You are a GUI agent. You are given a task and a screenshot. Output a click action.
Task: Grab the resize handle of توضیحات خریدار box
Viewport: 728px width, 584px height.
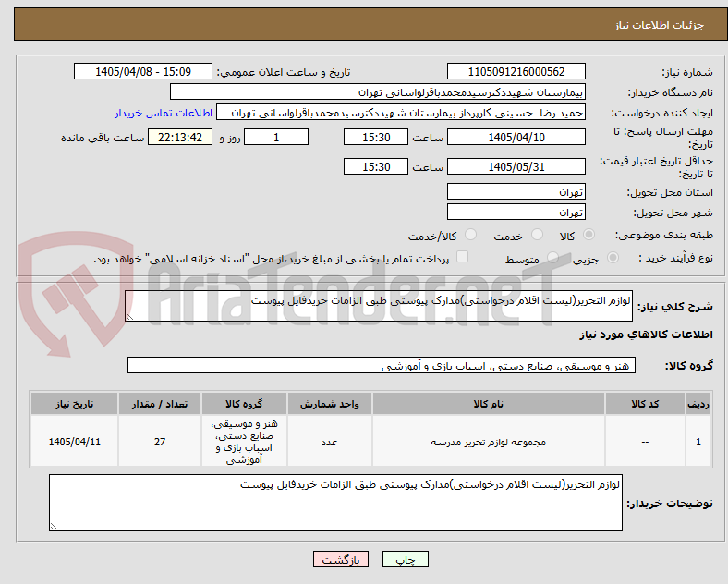54,527
